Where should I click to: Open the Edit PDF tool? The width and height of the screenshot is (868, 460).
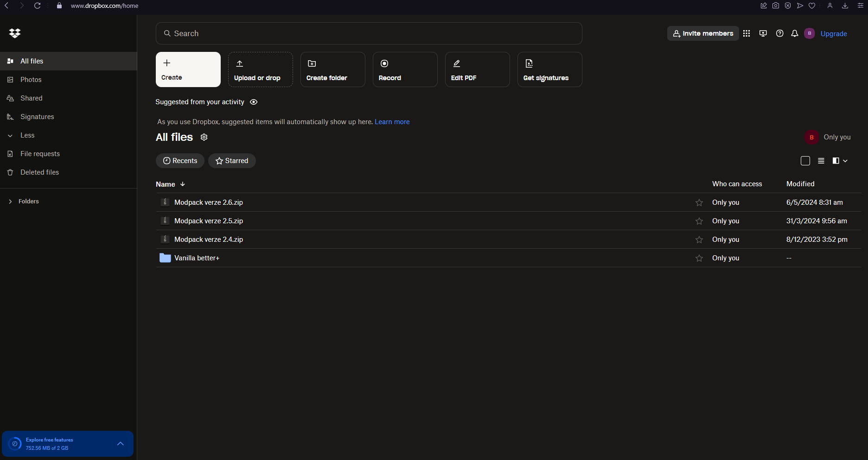[477, 69]
